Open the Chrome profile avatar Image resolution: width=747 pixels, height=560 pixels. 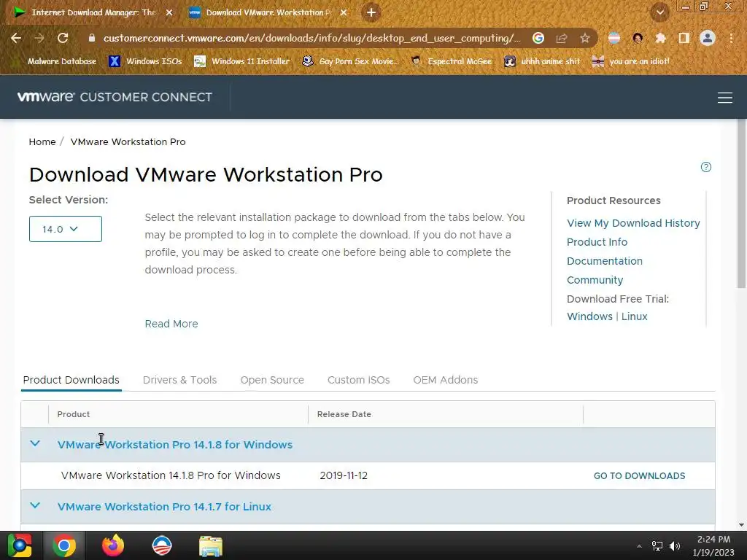pyautogui.click(x=708, y=38)
